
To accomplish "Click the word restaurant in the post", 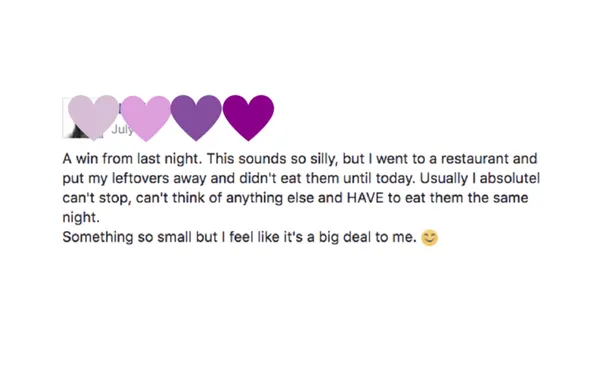I will point(472,158).
